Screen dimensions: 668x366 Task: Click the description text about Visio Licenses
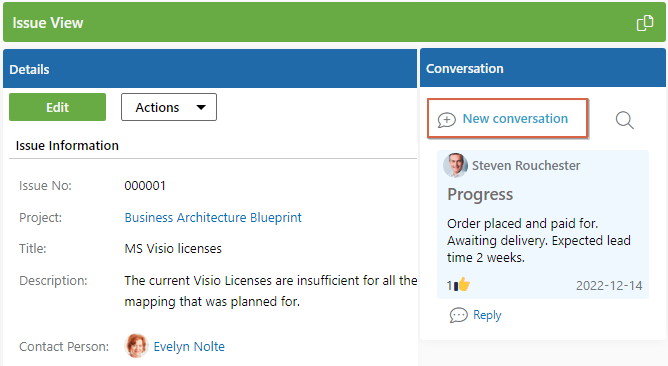coord(271,291)
